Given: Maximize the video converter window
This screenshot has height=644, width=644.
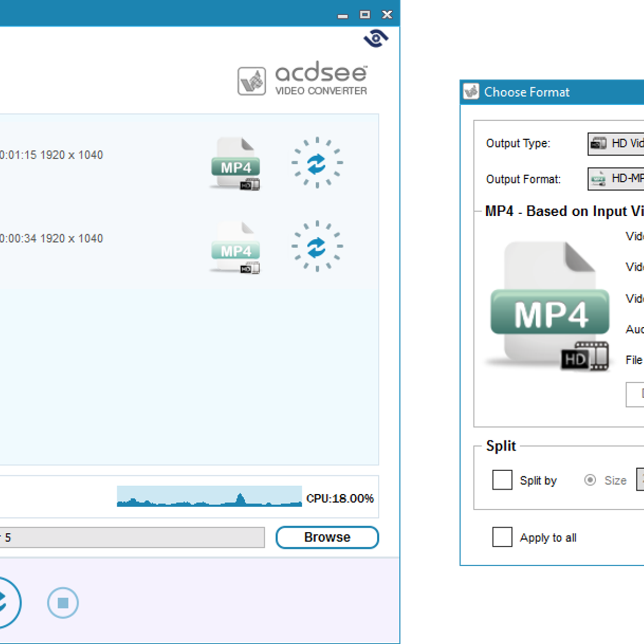Looking at the screenshot, I should point(365,14).
